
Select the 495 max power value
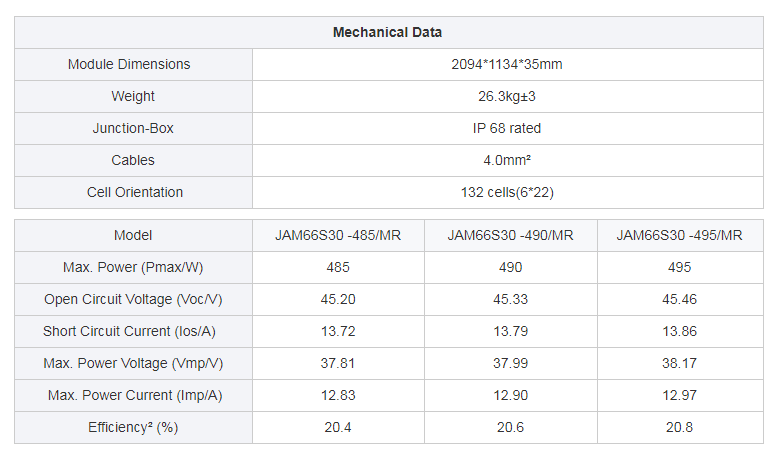(680, 268)
